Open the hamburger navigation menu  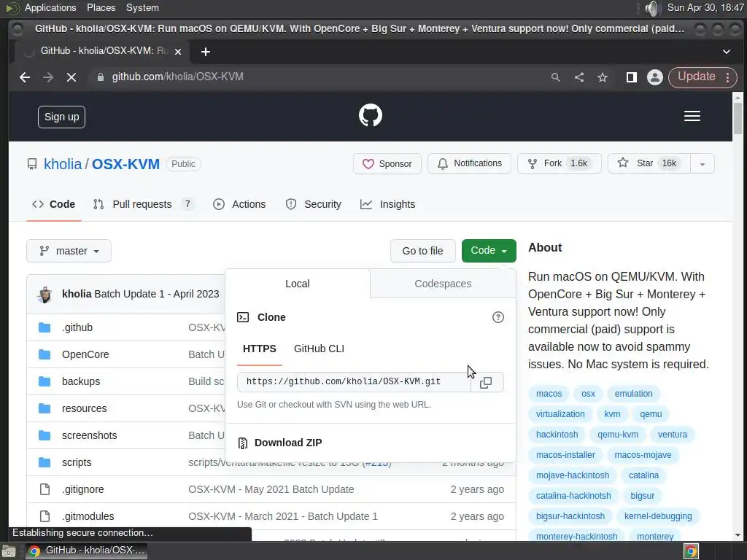pos(692,116)
